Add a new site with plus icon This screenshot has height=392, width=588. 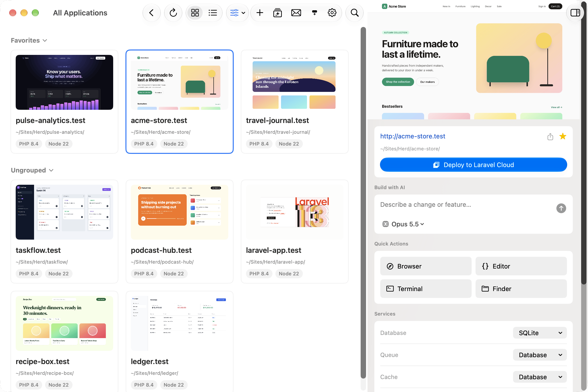(x=260, y=13)
